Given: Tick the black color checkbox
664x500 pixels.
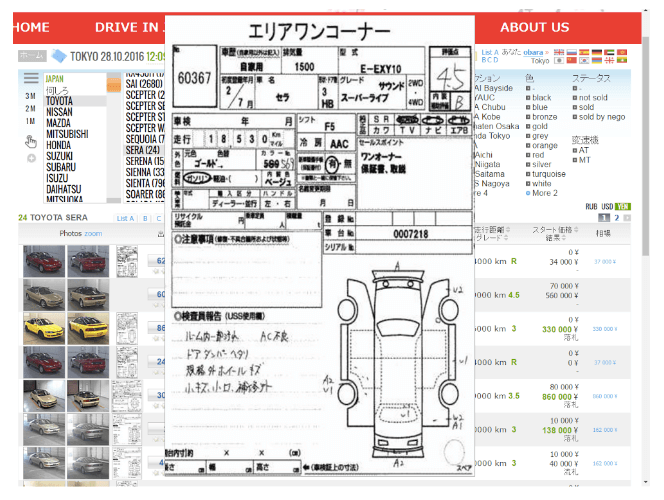Looking at the screenshot, I should tap(528, 98).
